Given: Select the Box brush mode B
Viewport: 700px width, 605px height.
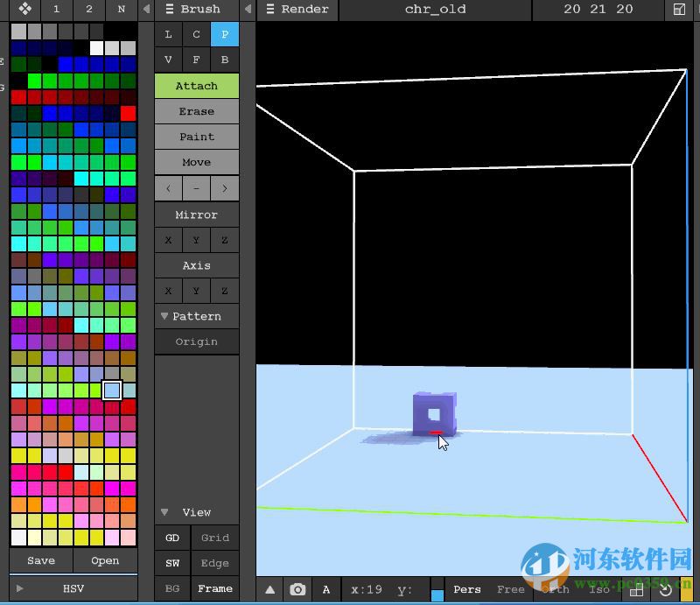Looking at the screenshot, I should coord(224,60).
